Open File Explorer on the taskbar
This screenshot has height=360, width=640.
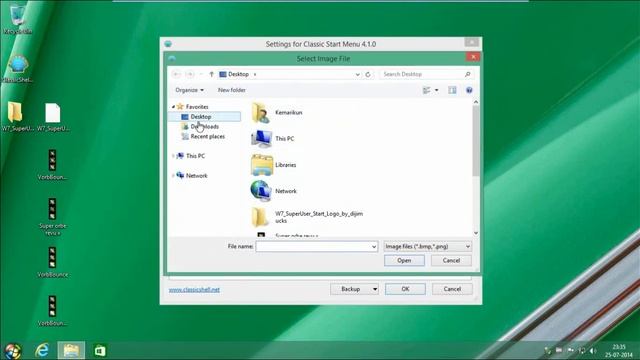[71, 351]
